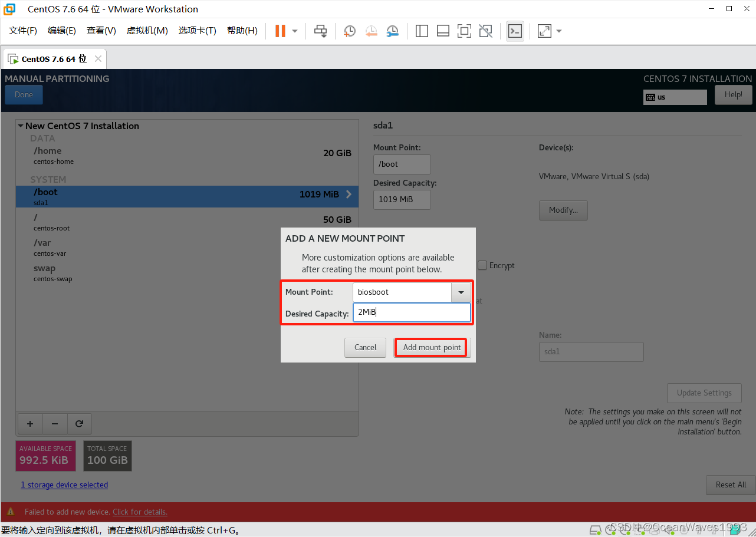Toggle the Encrypt checkbox

click(x=482, y=265)
